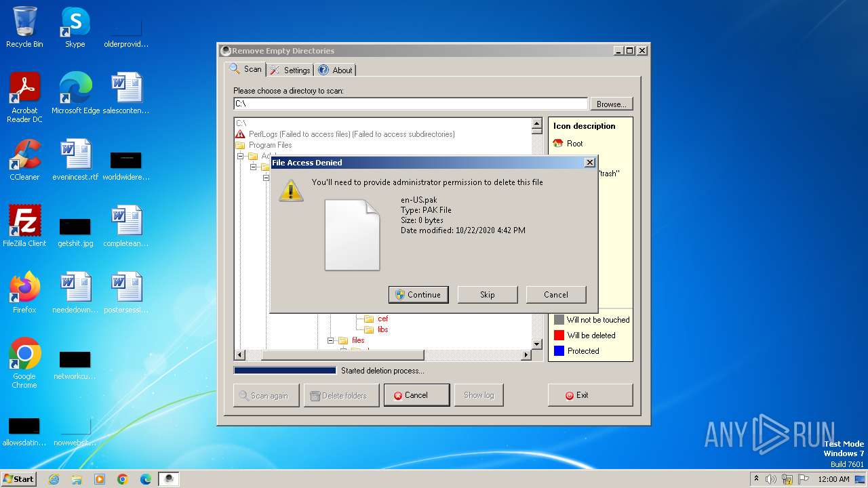
Task: Click the Root house icon in legend
Action: point(558,143)
